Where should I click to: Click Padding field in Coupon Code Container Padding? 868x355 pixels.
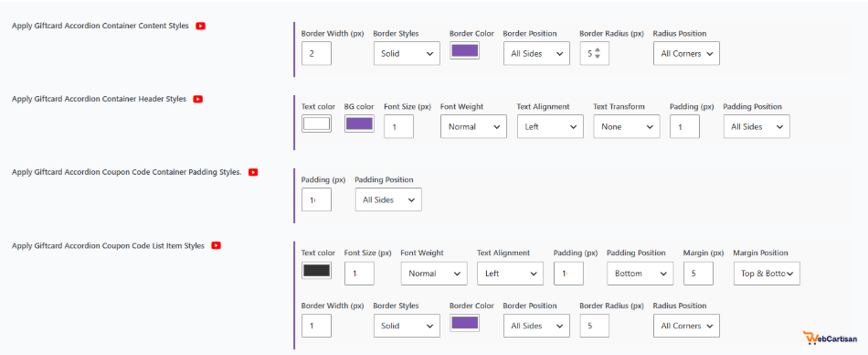click(317, 199)
